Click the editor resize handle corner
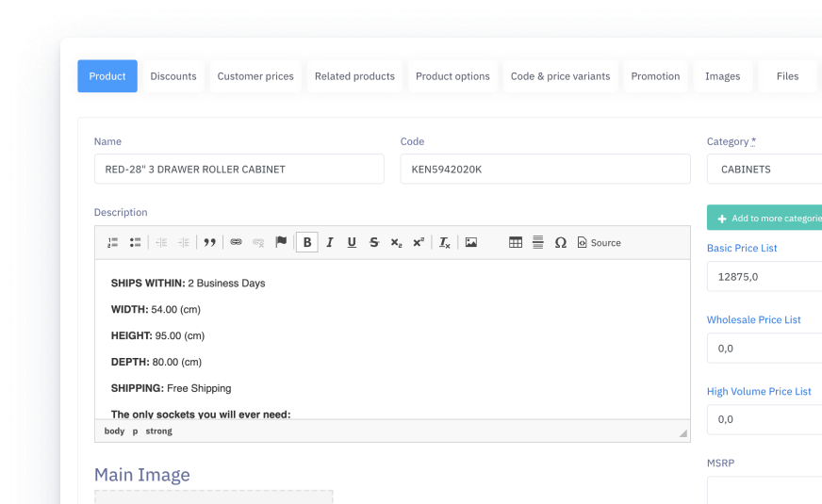 click(683, 433)
